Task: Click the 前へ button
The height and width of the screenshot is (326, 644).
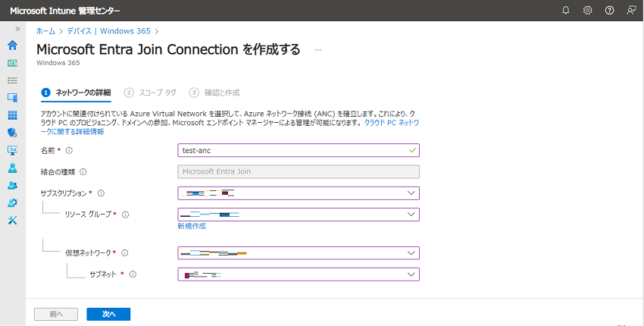Action: click(56, 314)
